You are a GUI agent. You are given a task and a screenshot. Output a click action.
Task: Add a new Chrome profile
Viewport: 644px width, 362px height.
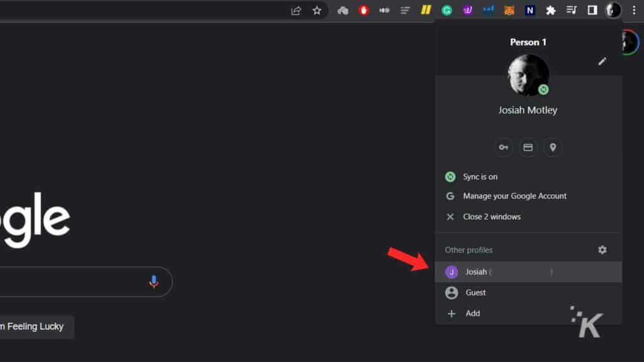(x=528, y=314)
